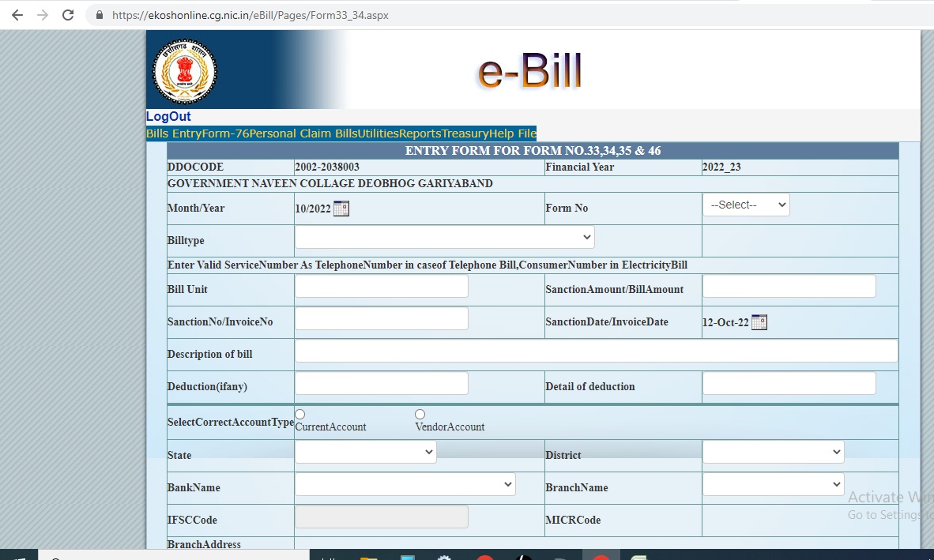Click the Help File link
The width and height of the screenshot is (934, 560).
point(512,133)
